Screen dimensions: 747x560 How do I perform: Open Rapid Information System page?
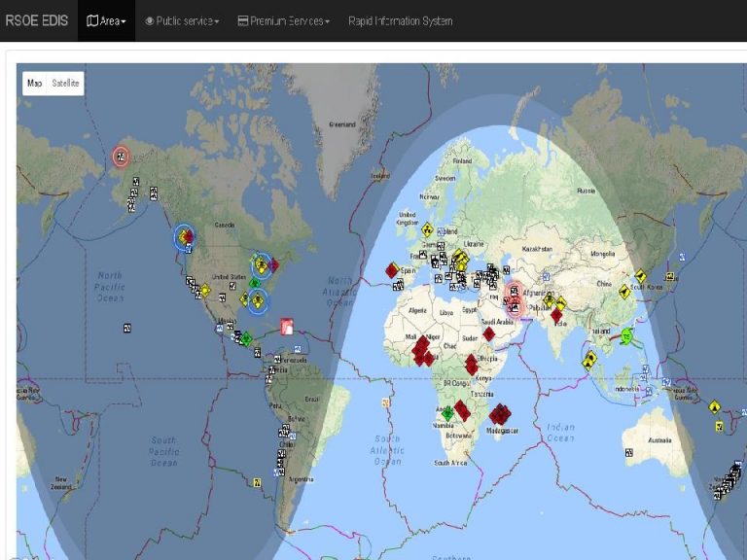click(x=400, y=20)
